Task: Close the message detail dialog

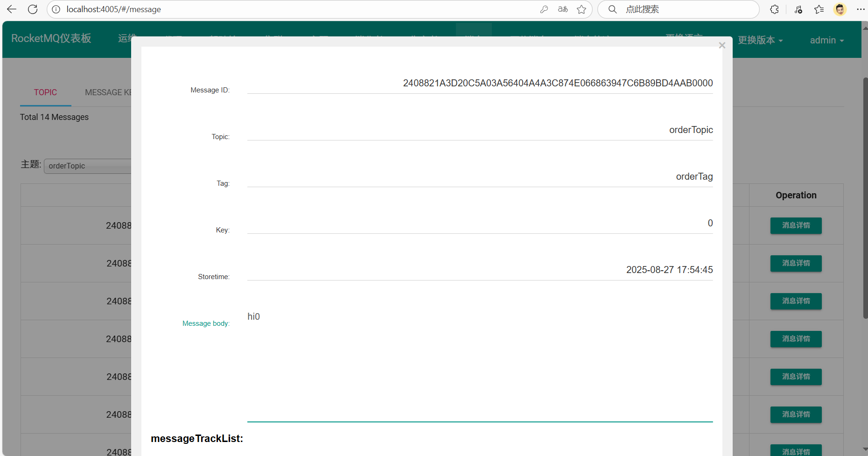Action: point(722,45)
